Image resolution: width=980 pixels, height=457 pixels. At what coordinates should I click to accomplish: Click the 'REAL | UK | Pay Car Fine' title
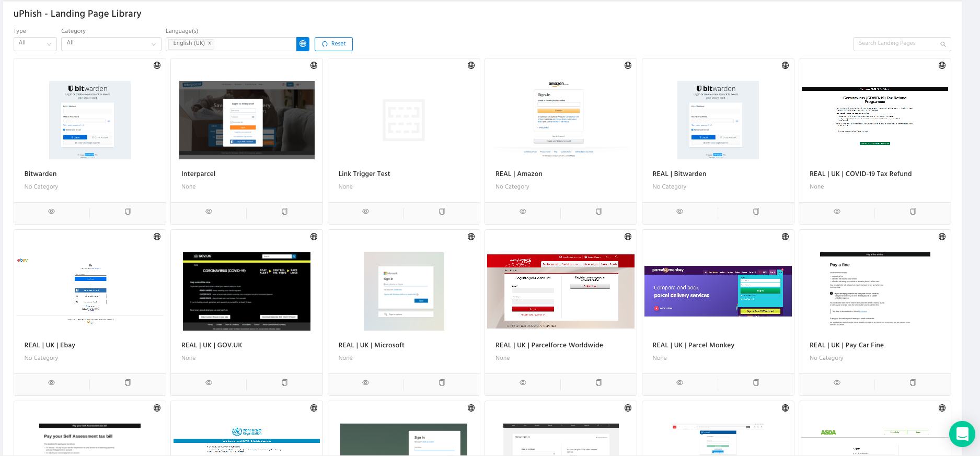847,345
